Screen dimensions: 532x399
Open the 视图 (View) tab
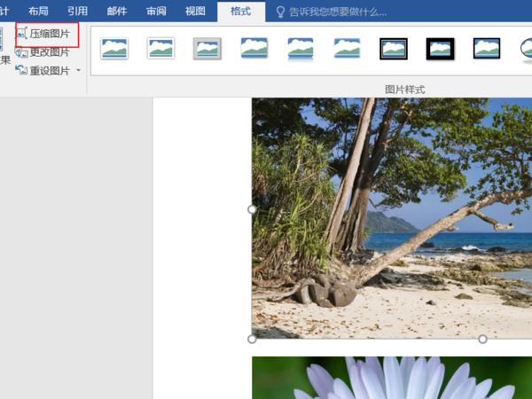point(195,12)
